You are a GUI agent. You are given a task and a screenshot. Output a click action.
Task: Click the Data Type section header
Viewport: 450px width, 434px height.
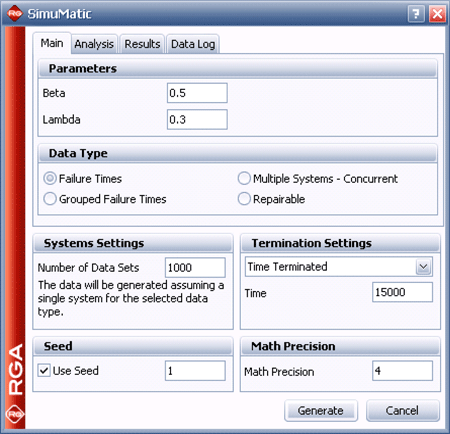[x=238, y=153]
